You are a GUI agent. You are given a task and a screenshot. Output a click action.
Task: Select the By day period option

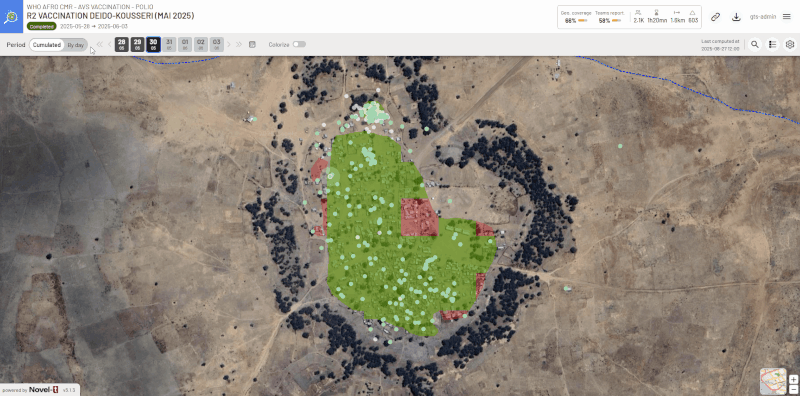coord(76,45)
